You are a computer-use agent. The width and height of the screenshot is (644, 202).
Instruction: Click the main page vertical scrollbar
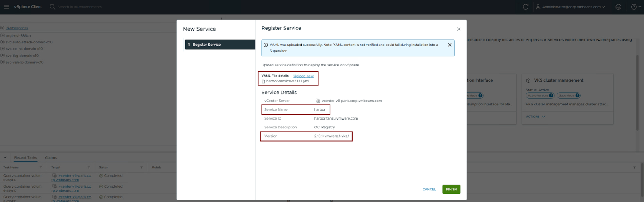[637, 93]
